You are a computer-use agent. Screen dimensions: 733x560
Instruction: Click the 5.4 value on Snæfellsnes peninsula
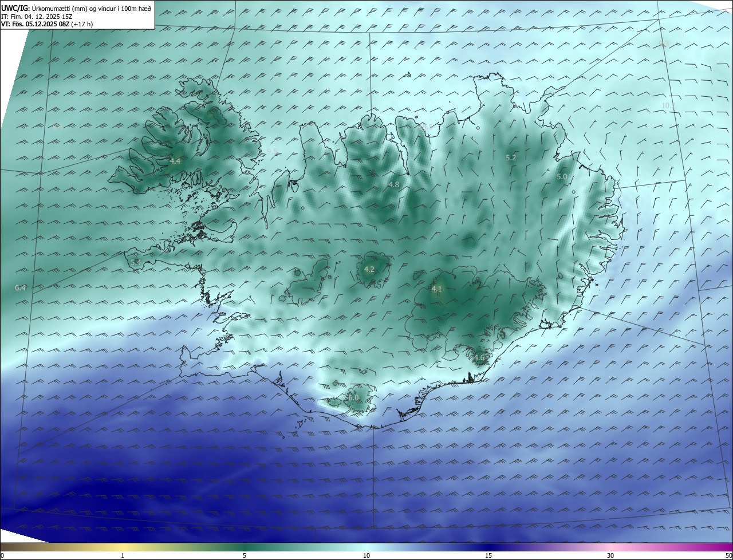click(x=136, y=262)
